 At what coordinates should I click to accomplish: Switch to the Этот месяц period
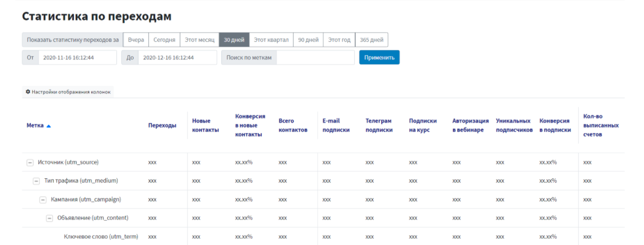199,40
